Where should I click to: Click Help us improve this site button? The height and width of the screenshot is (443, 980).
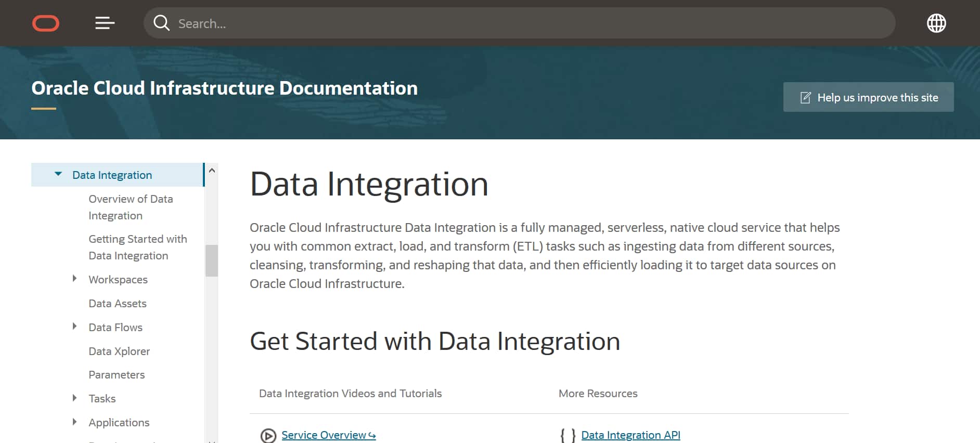pyautogui.click(x=868, y=97)
